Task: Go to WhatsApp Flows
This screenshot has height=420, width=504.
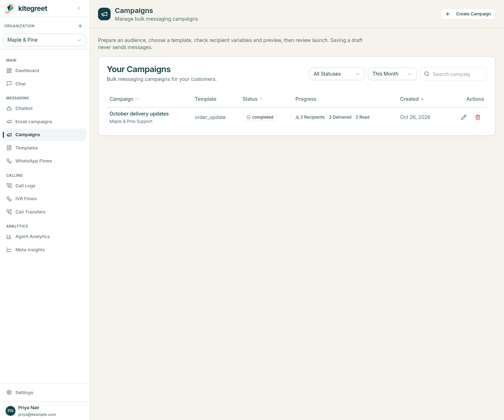Action: click(44, 161)
